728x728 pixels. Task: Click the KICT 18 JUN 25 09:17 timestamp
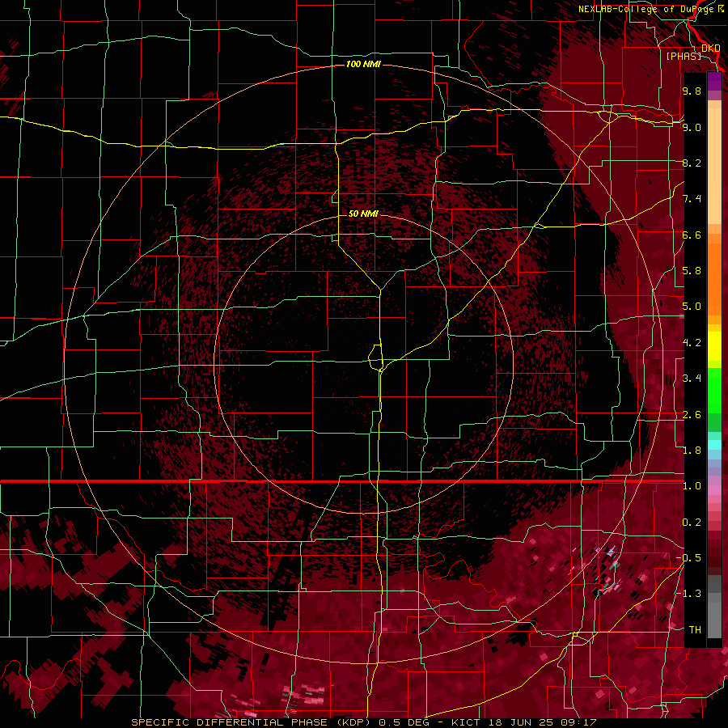523,722
